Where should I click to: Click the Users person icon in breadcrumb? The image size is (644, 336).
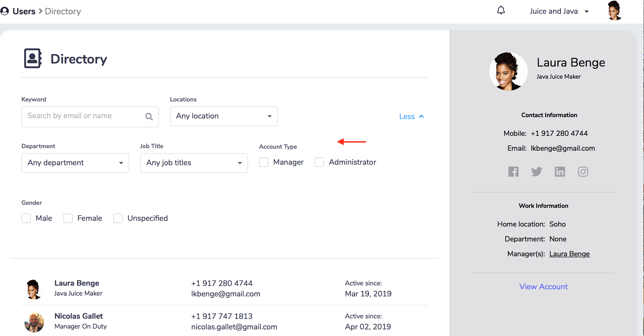tap(5, 11)
